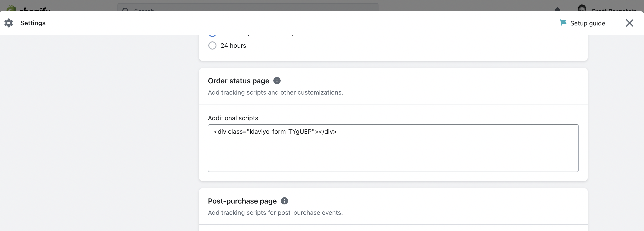Click the Settings title text
This screenshot has height=231, width=644.
click(33, 23)
